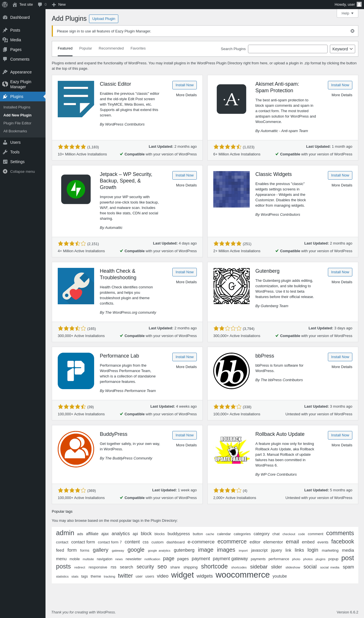The width and height of the screenshot is (364, 618).
Task: Click the gutenberg popular tag
Action: [x=184, y=550]
